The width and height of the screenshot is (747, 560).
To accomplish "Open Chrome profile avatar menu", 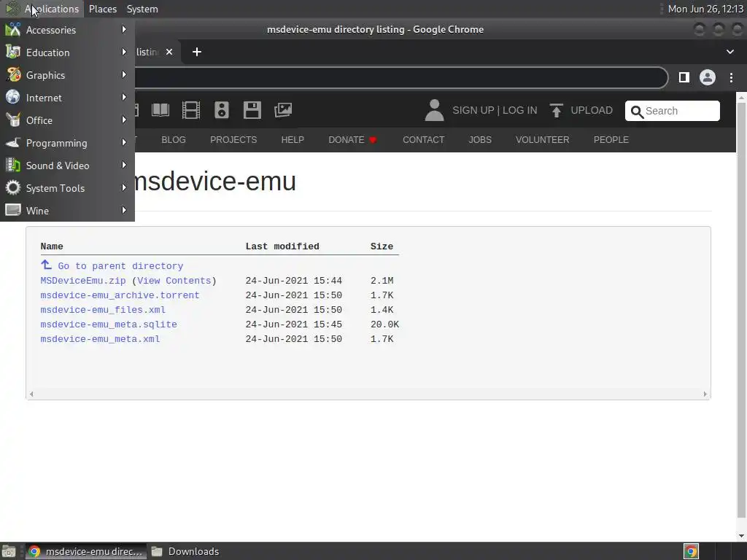I will coord(708,77).
